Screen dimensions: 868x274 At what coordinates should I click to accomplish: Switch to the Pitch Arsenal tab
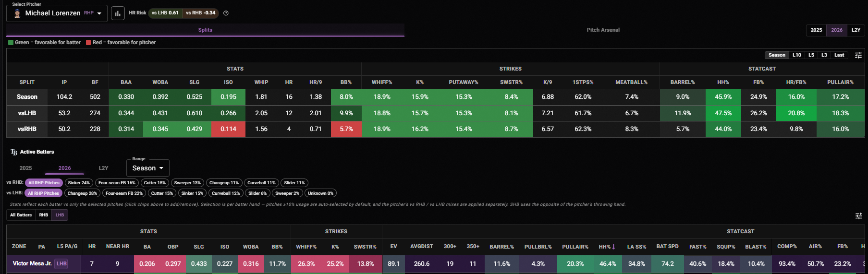(603, 30)
